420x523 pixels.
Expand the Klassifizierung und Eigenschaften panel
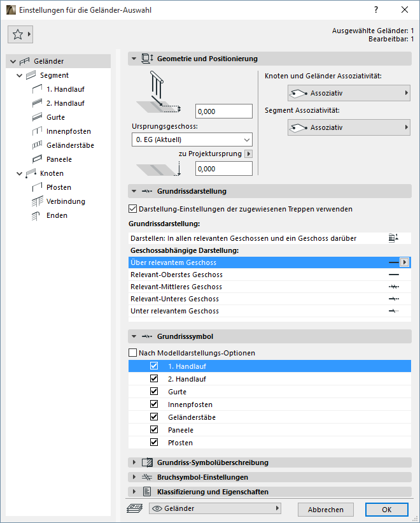pos(135,491)
